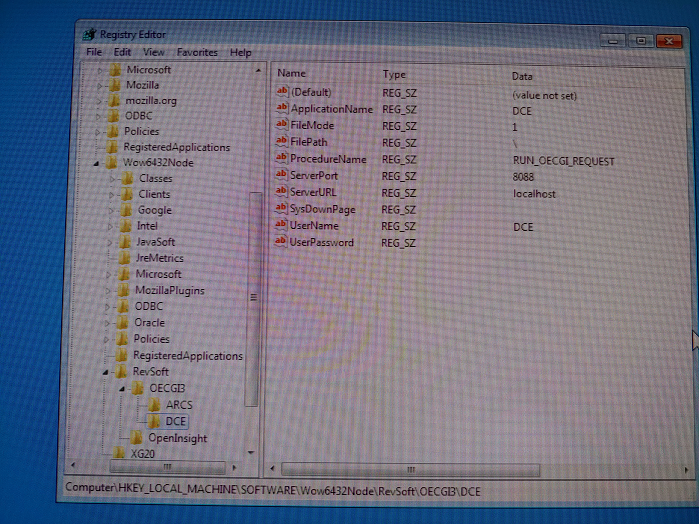Open the View menu
Image resolution: width=699 pixels, height=524 pixels.
pyautogui.click(x=154, y=53)
